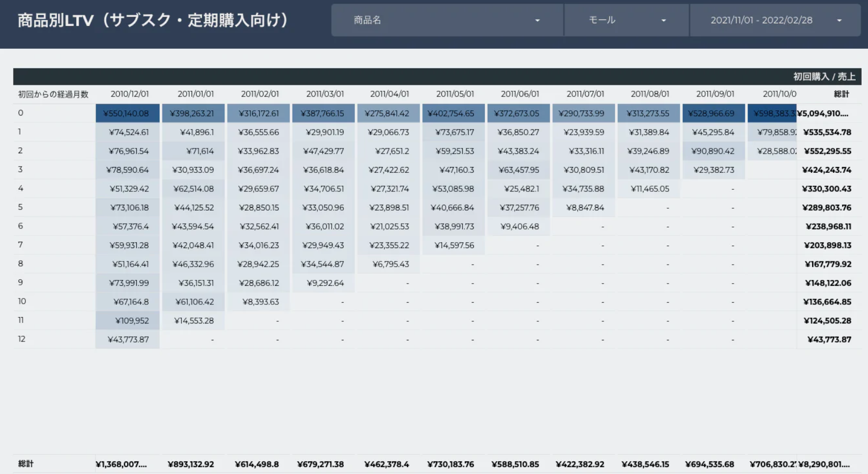Select the ¥387,766.15 cell
Screen dimensions: 868x474
click(x=324, y=113)
